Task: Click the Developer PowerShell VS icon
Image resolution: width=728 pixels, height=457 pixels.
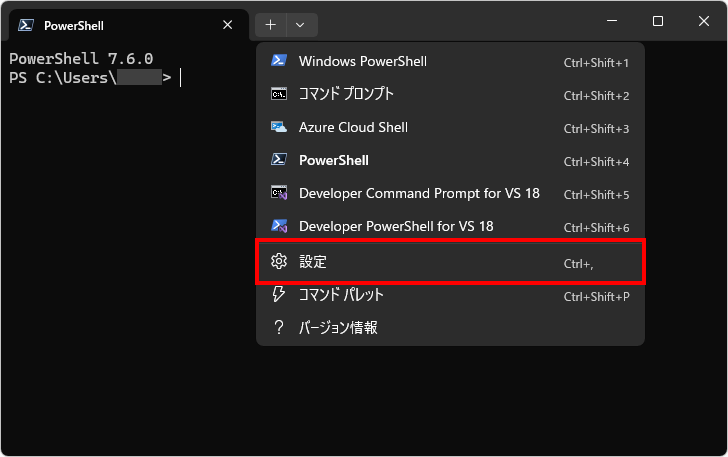Action: click(x=279, y=226)
